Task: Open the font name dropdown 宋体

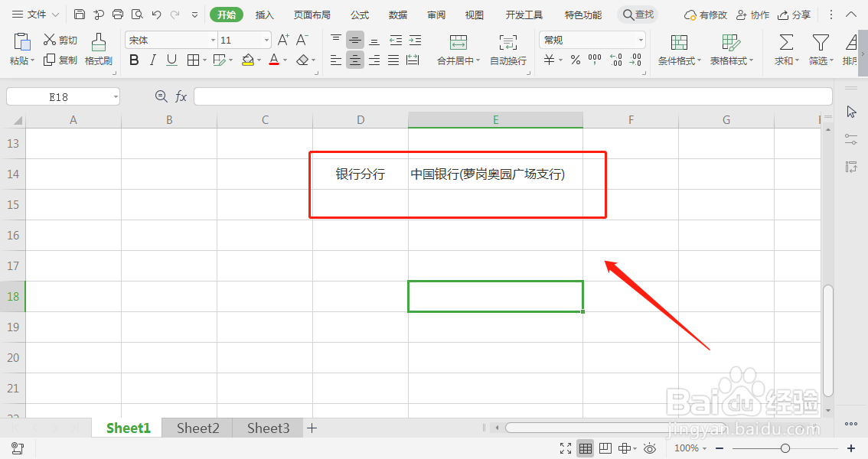Action: pos(213,40)
